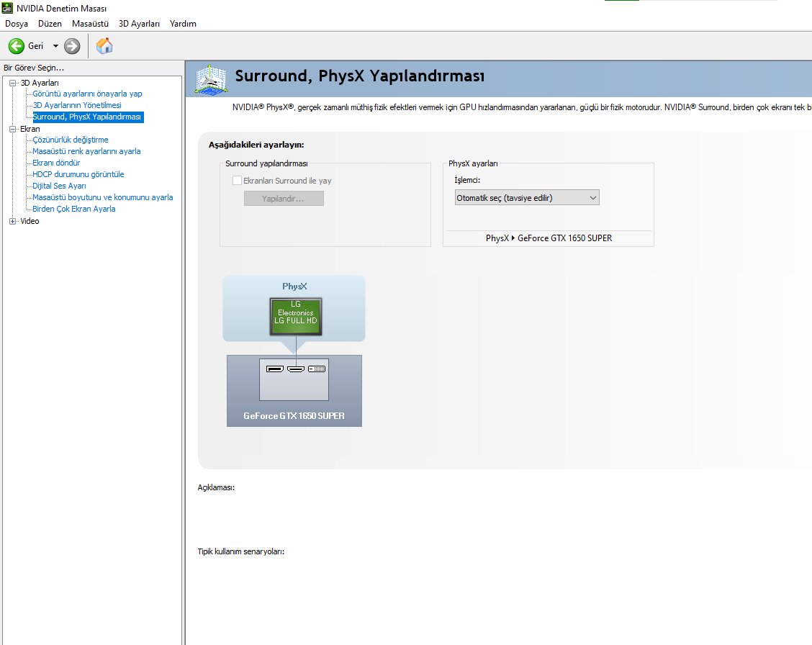Open the Geri history dropdown arrow
The height and width of the screenshot is (645, 812).
tap(55, 46)
